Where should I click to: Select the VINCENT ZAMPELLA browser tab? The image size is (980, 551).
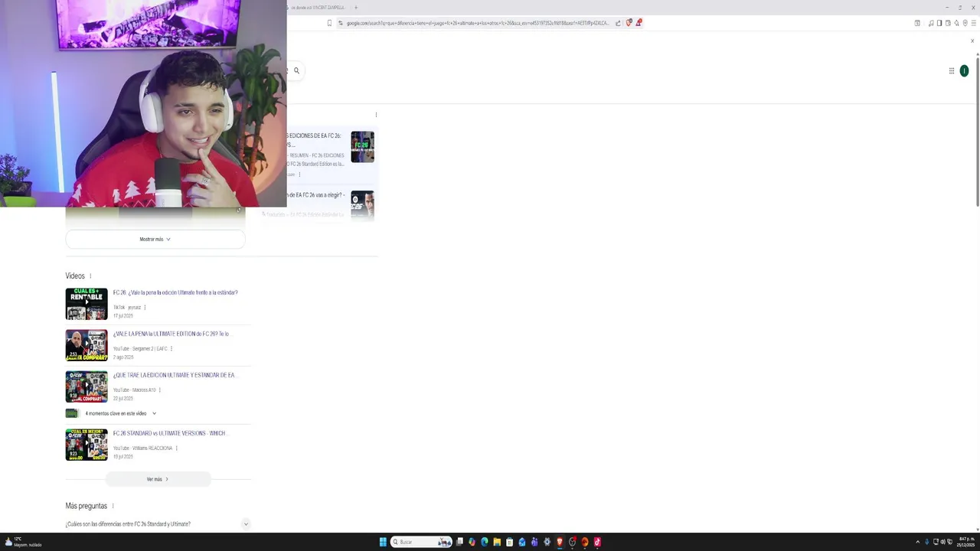[x=318, y=8]
